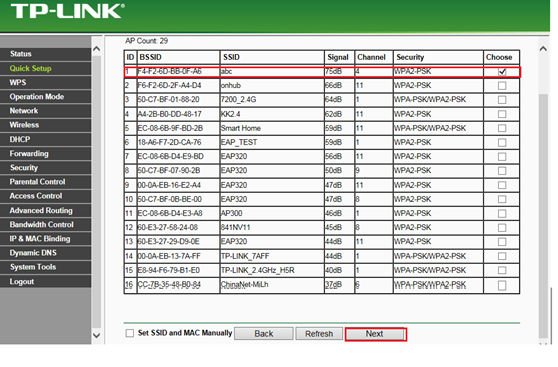Check the Choose box for 841NV11

coord(502,227)
